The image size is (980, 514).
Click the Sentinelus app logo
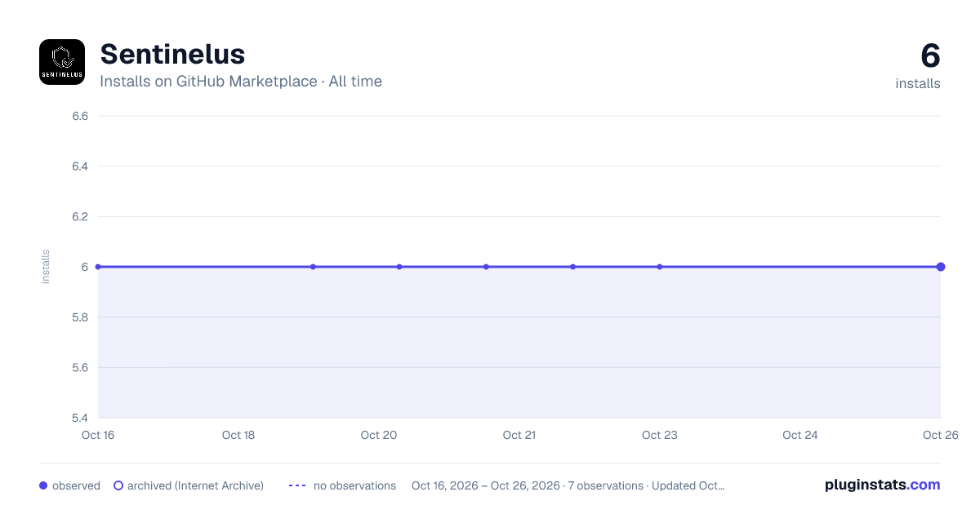point(62,62)
